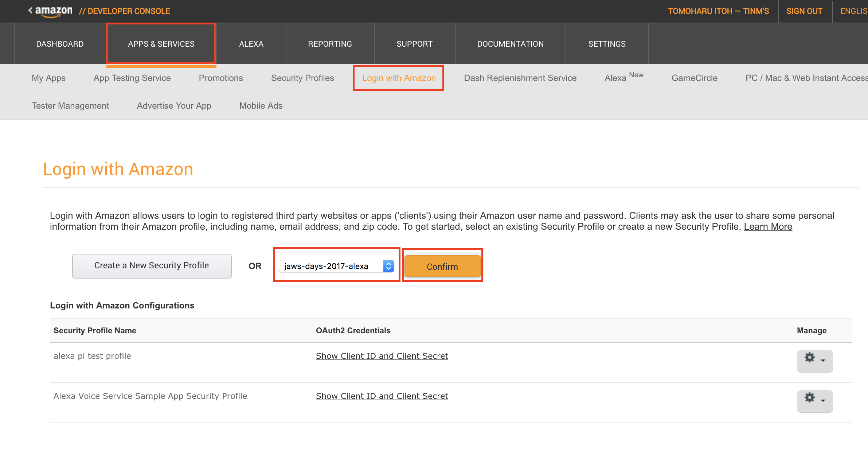Open Mobile Ads submenu item
Screen dimensions: 868x455
pos(261,106)
